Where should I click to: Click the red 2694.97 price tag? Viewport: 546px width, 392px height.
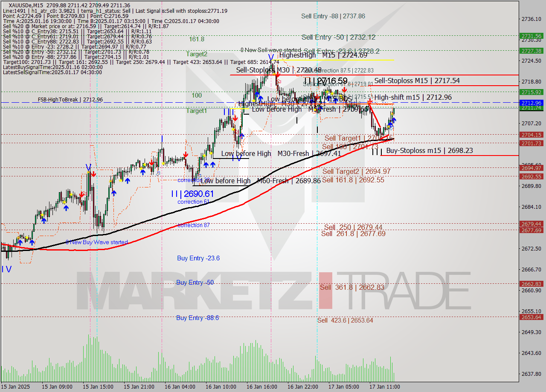pyautogui.click(x=531, y=168)
